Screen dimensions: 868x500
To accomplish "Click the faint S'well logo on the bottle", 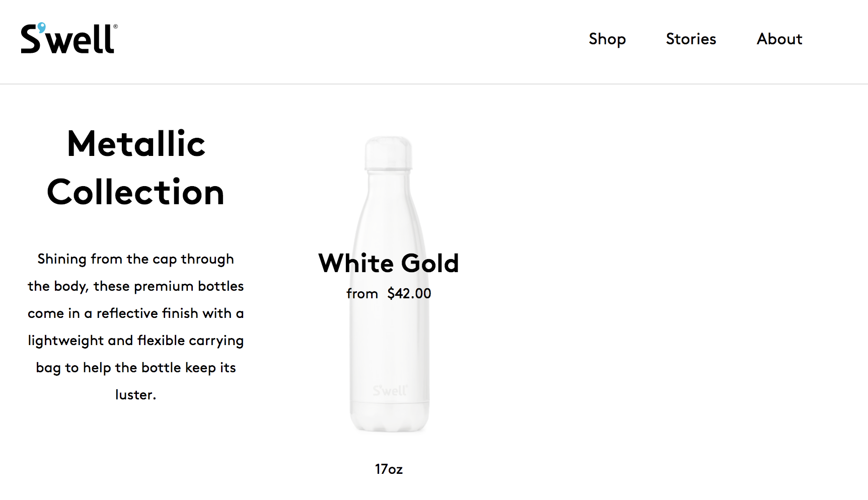I will (390, 390).
